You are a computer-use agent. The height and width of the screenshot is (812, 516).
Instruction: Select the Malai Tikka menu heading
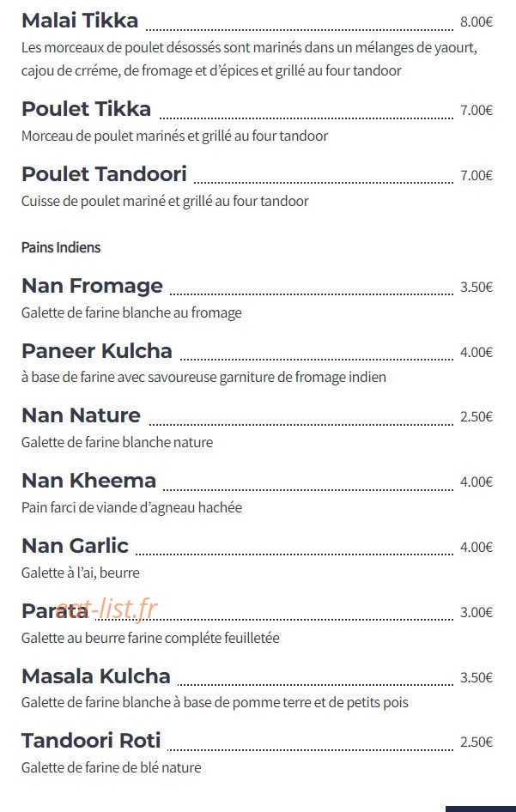[x=80, y=21]
